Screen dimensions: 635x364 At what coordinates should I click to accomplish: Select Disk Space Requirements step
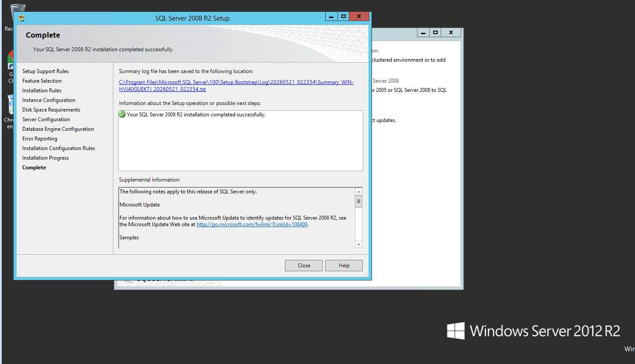pos(51,110)
